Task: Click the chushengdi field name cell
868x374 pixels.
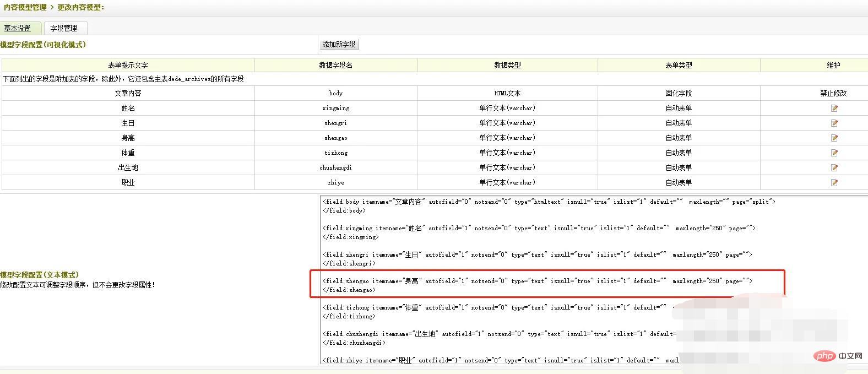Action: [336, 167]
